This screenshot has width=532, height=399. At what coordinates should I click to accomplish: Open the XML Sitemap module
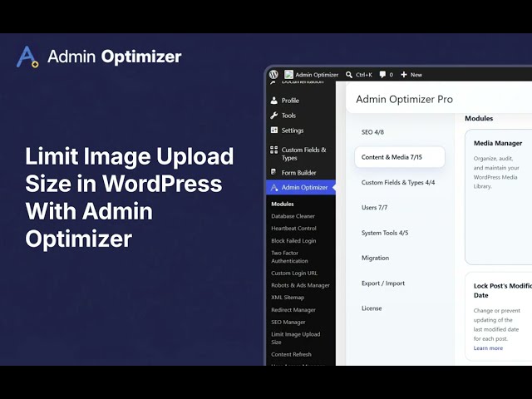(288, 298)
